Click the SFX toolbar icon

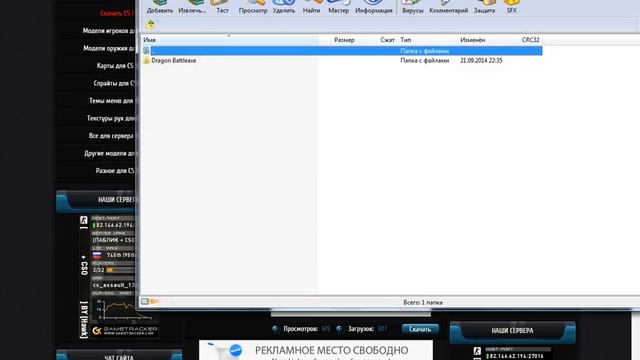coord(511,7)
